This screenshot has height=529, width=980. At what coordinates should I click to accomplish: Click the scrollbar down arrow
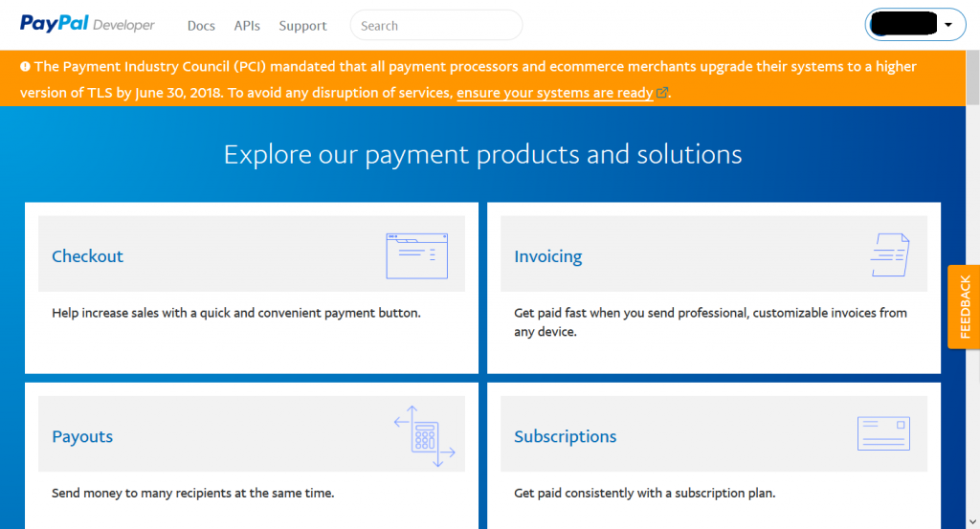point(972,521)
